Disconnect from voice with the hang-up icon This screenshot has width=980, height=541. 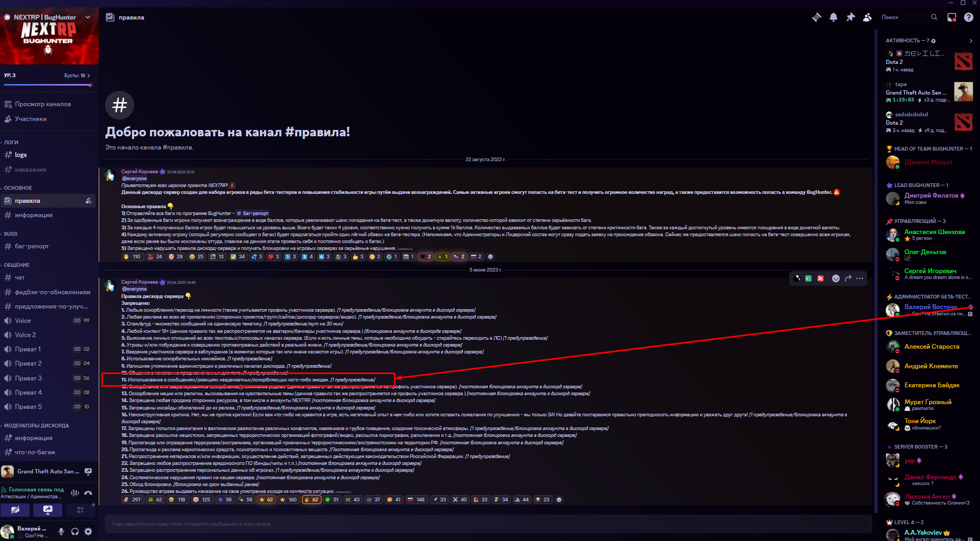click(x=88, y=492)
